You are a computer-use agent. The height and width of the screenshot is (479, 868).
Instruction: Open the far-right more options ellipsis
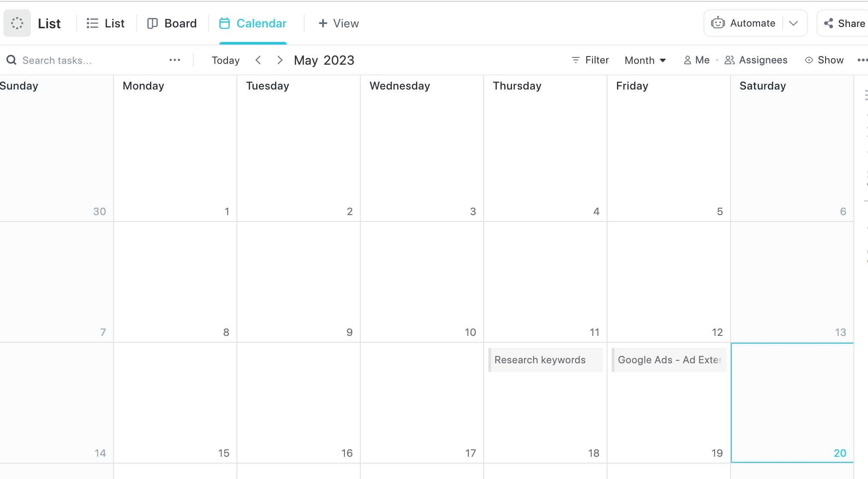coord(862,60)
